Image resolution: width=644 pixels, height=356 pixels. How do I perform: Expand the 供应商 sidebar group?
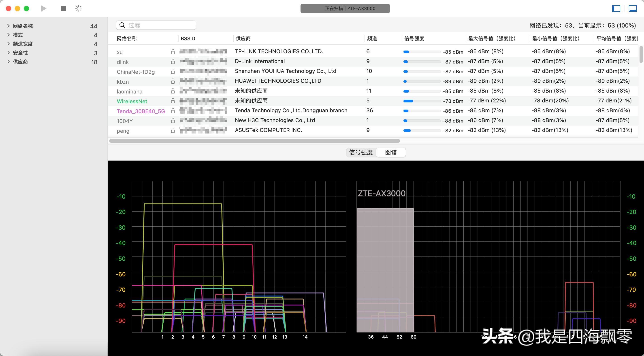tap(8, 62)
